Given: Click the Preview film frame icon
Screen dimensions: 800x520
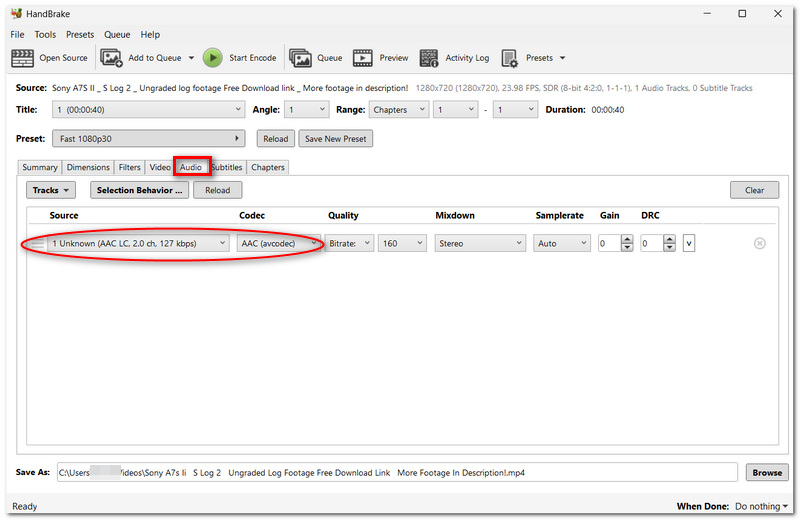Looking at the screenshot, I should tap(363, 58).
